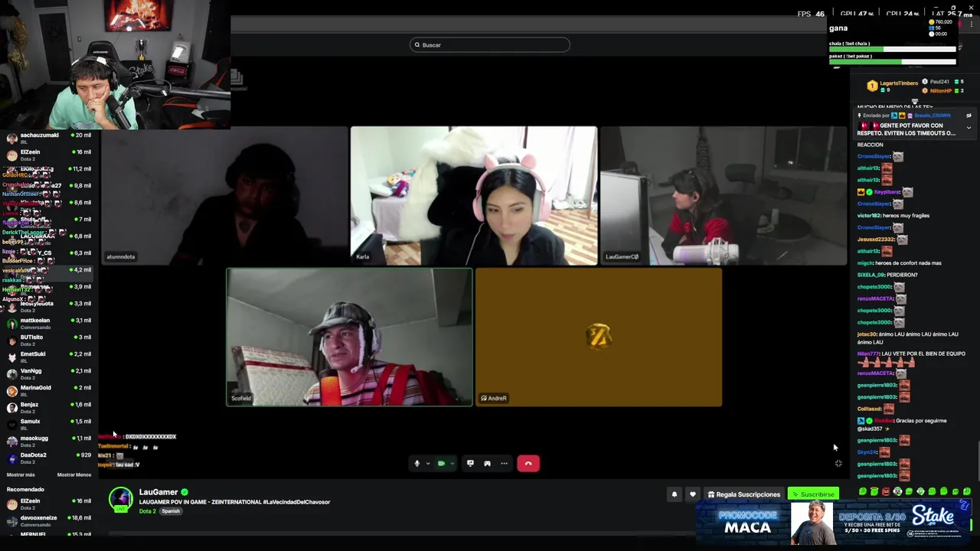
Task: Expand the gift leaderboard arrow
Action: click(x=915, y=100)
